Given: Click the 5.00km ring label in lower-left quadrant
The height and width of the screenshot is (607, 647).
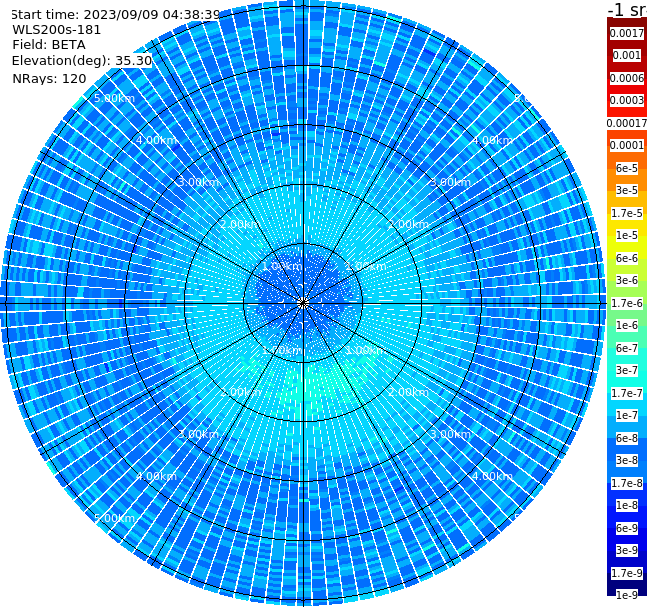Looking at the screenshot, I should tap(114, 518).
